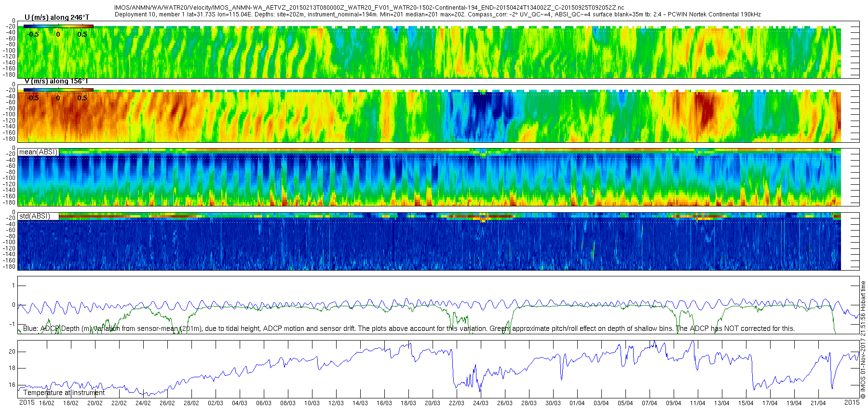Click the 09/04 date tick label
868x410 pixels.
click(674, 403)
